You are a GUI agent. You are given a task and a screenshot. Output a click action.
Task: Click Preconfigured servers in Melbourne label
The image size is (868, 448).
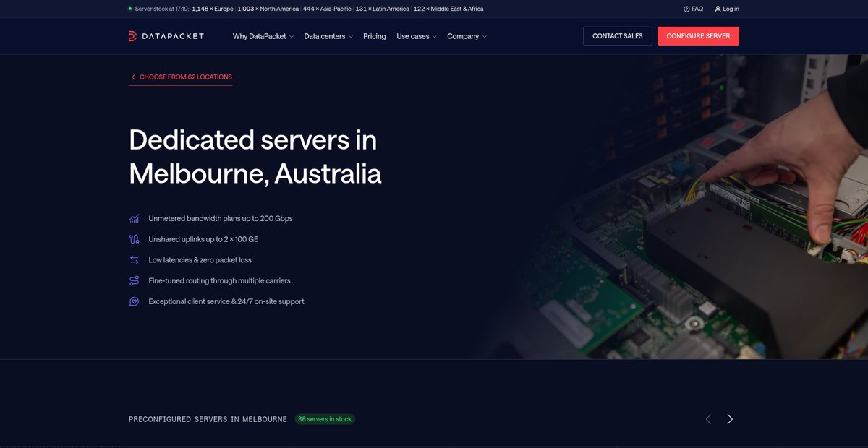208,419
